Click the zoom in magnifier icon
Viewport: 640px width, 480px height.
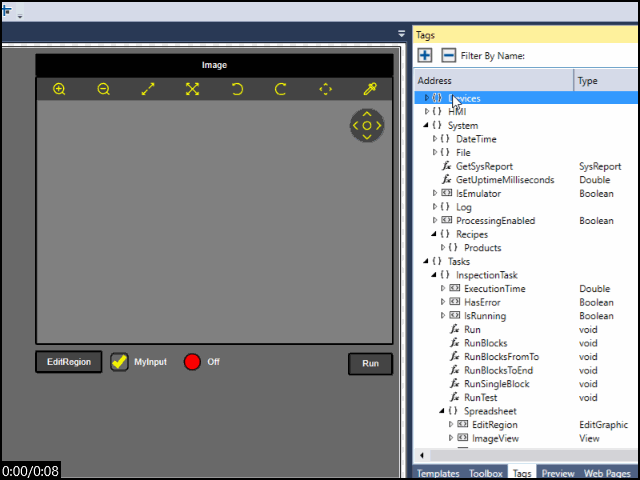tap(59, 89)
